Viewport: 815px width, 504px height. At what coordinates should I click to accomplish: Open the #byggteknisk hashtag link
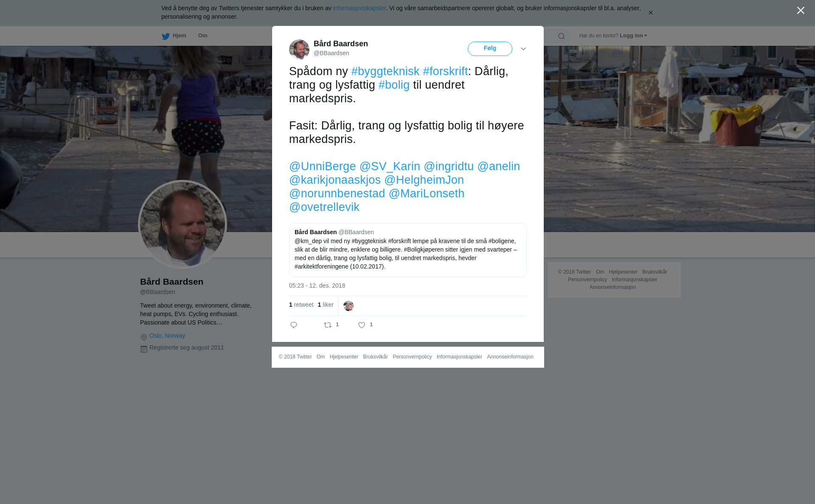385,71
